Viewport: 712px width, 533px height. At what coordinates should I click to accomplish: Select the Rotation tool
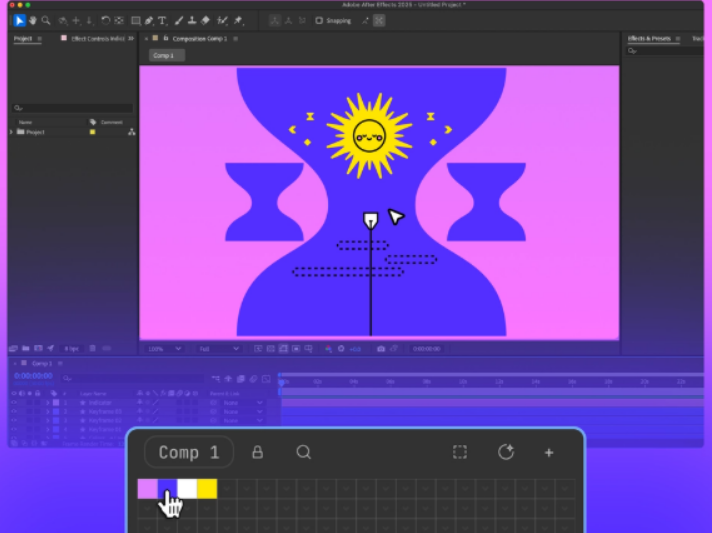(105, 20)
